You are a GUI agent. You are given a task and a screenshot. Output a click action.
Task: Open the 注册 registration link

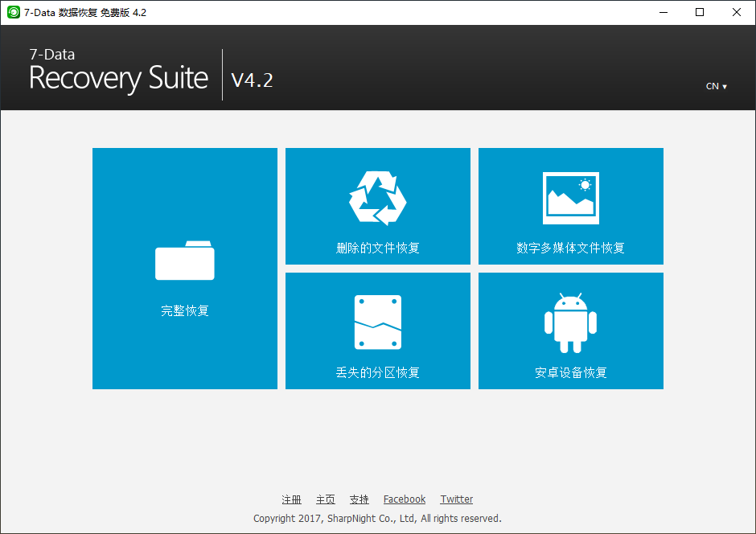(x=292, y=499)
